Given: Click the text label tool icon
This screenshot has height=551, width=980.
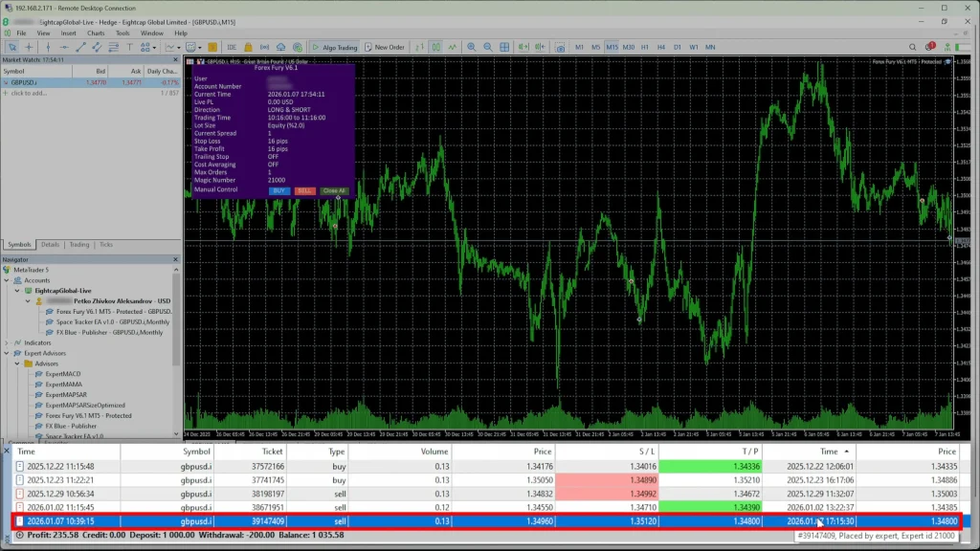Looking at the screenshot, I should tap(127, 47).
